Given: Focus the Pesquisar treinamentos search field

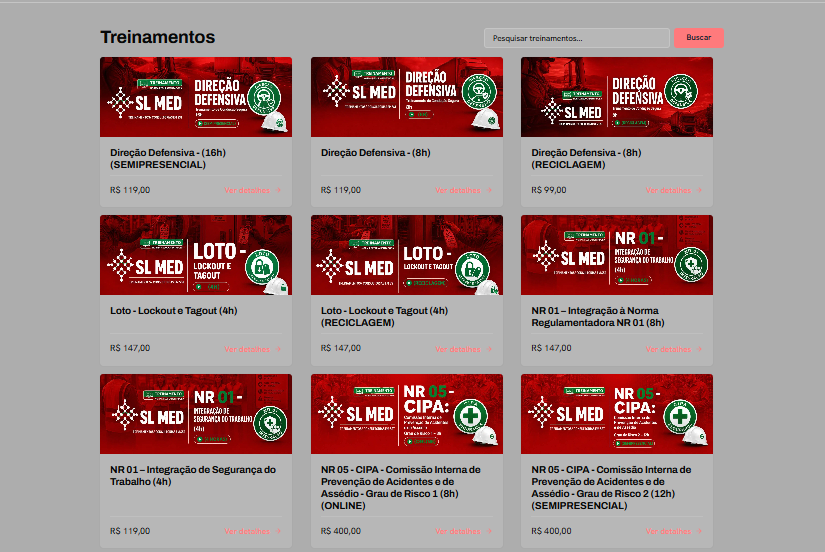Looking at the screenshot, I should coord(577,38).
